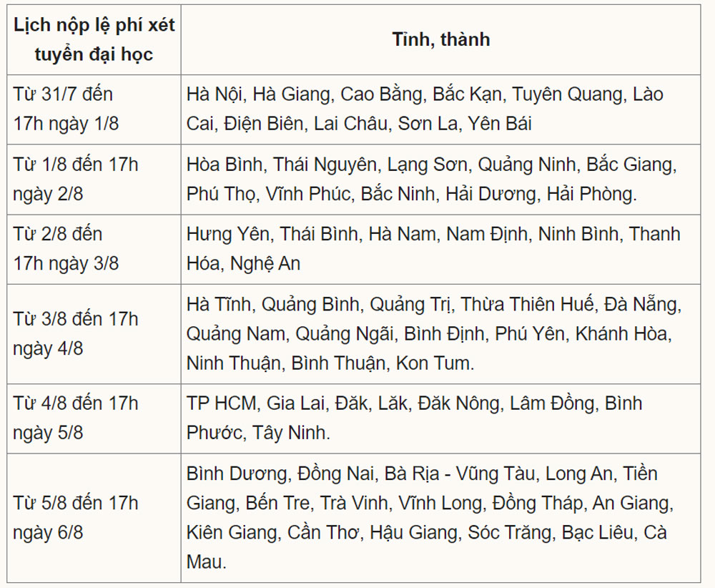Select the 'Từ 2/8 đến 17h ngày 3/8' cell

94,250
